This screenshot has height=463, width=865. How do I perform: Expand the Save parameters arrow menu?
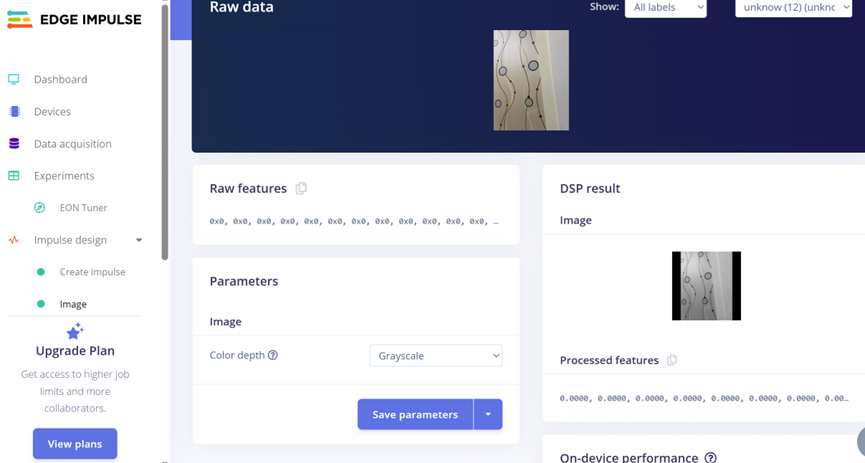click(488, 414)
